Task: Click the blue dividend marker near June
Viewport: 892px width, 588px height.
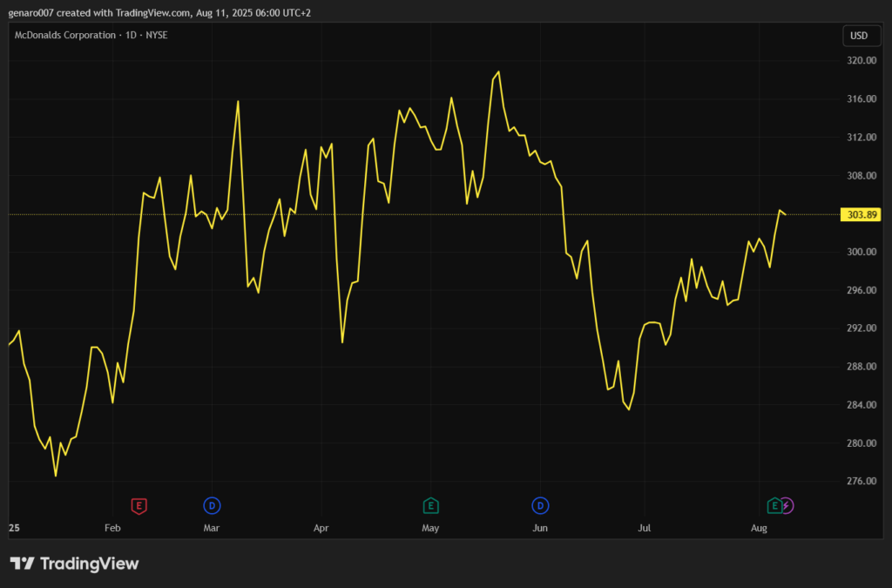Action: (540, 505)
